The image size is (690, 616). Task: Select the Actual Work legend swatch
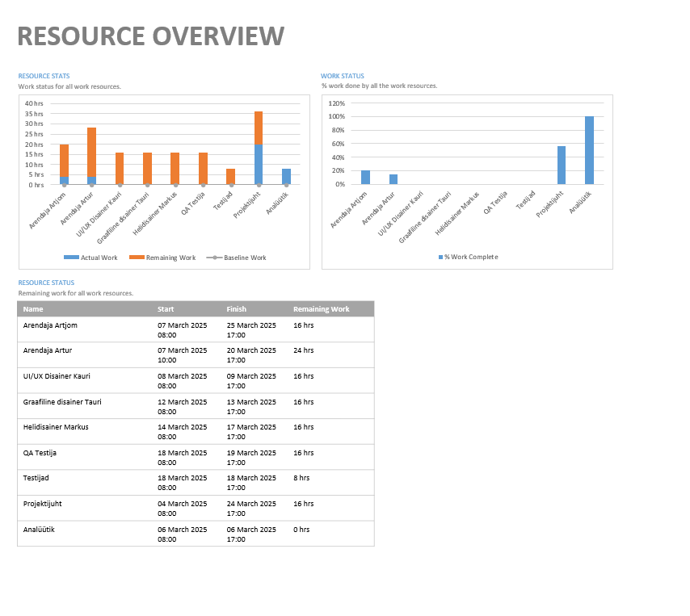[x=71, y=258]
